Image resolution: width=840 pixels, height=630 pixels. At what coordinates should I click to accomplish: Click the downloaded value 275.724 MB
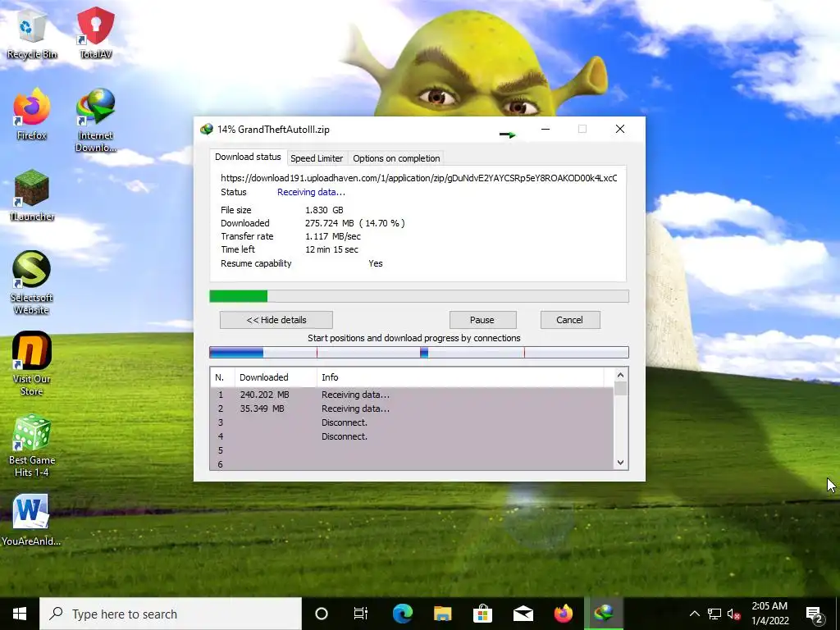click(x=330, y=223)
